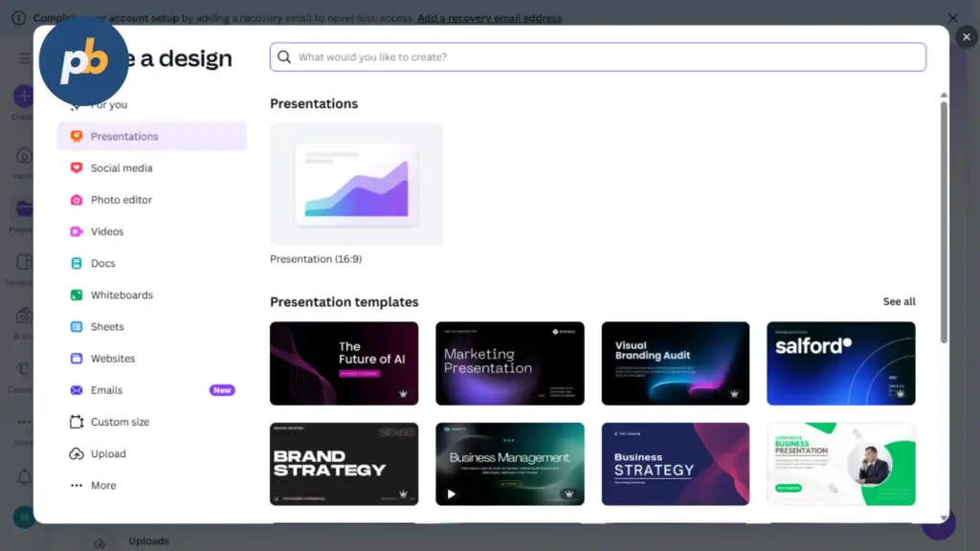Screen dimensions: 980x551
Task: Click the Presentations icon in sidebar
Action: pos(77,136)
